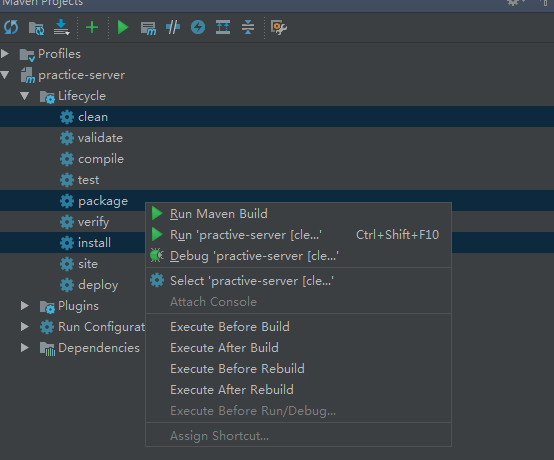The width and height of the screenshot is (554, 460).
Task: Expand the Plugins node arrow
Action: tap(24, 306)
